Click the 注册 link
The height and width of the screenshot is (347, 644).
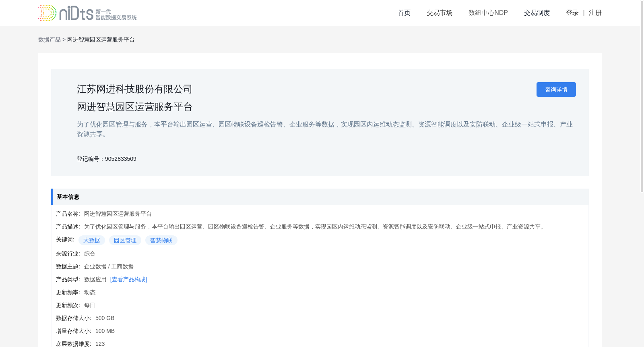click(x=595, y=13)
